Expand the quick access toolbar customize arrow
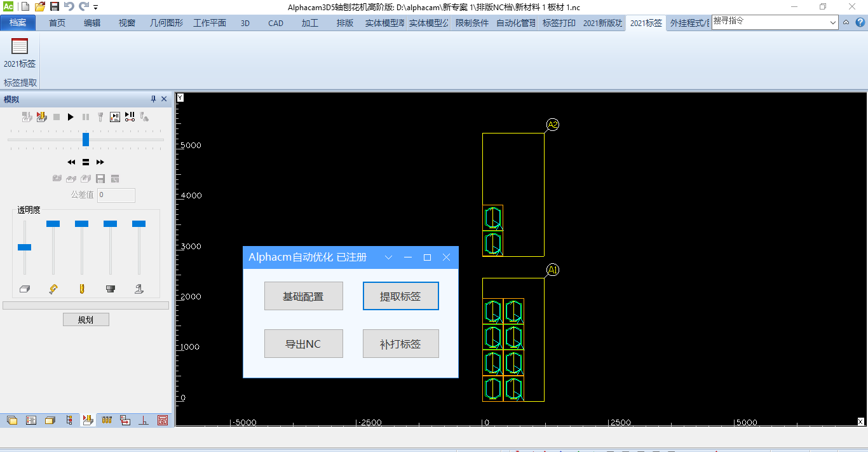The width and height of the screenshot is (868, 452). click(x=96, y=8)
